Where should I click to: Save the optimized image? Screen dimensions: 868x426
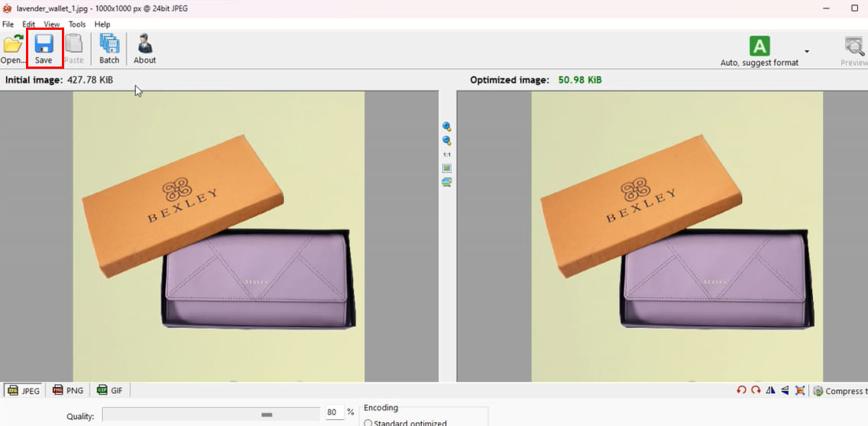click(44, 49)
